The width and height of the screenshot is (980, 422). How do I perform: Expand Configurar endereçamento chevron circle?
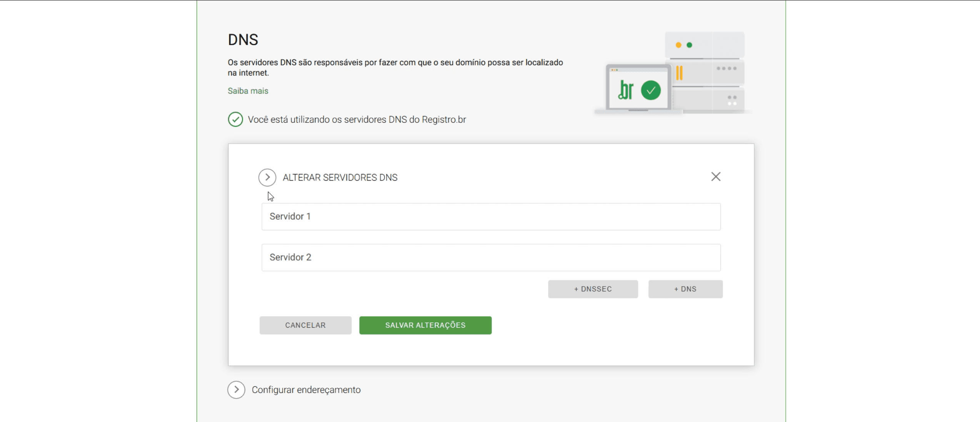(236, 390)
